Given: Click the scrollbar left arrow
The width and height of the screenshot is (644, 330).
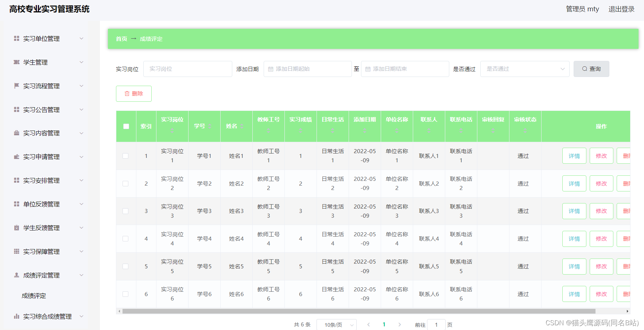Looking at the screenshot, I should click(119, 311).
